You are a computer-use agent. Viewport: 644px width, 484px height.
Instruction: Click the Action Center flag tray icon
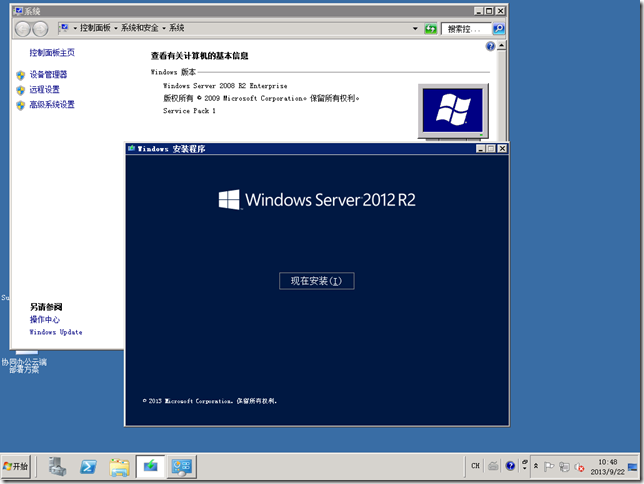[549, 467]
